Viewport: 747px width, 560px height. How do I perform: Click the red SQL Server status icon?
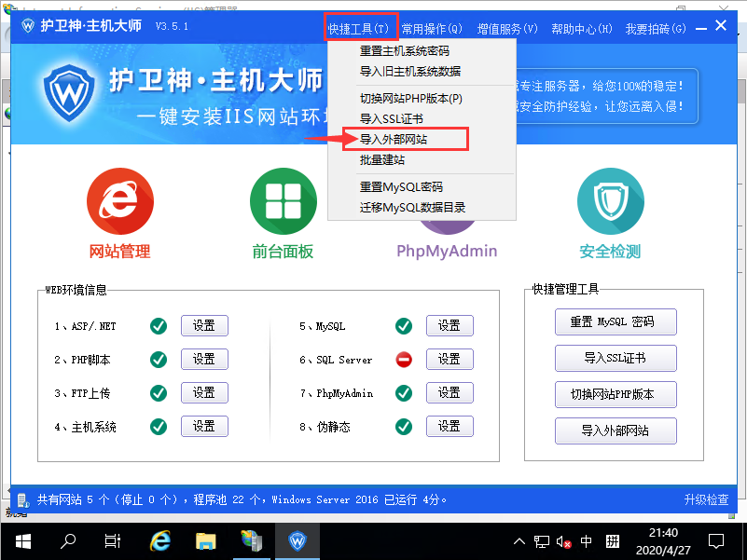coord(404,360)
